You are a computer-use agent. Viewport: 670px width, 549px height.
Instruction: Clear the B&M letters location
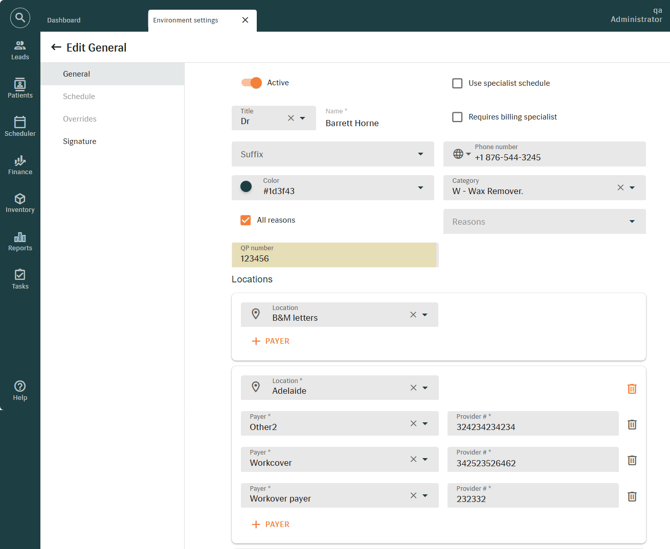[413, 315]
